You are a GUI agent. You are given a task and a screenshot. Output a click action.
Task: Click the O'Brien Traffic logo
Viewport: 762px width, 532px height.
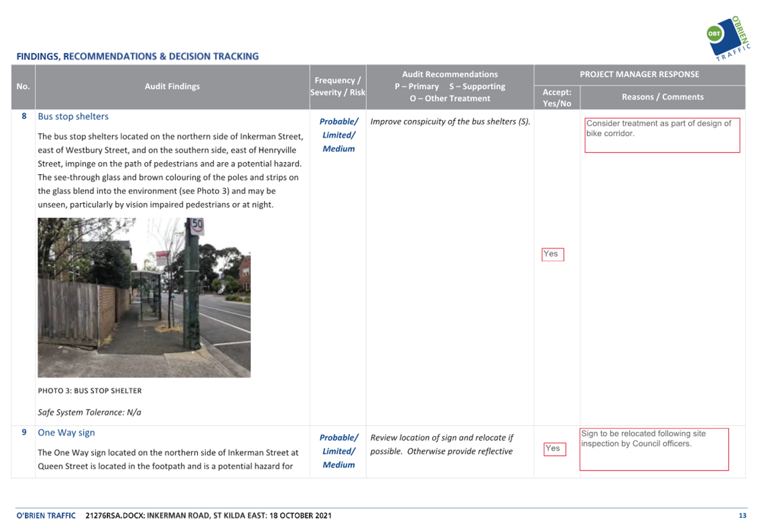[729, 38]
